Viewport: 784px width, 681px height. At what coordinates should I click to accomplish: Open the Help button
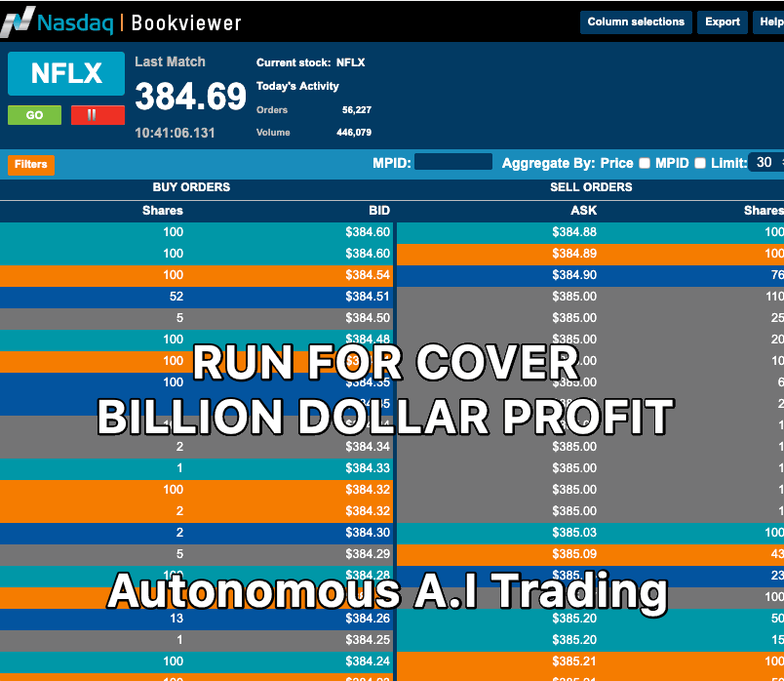pyautogui.click(x=769, y=22)
